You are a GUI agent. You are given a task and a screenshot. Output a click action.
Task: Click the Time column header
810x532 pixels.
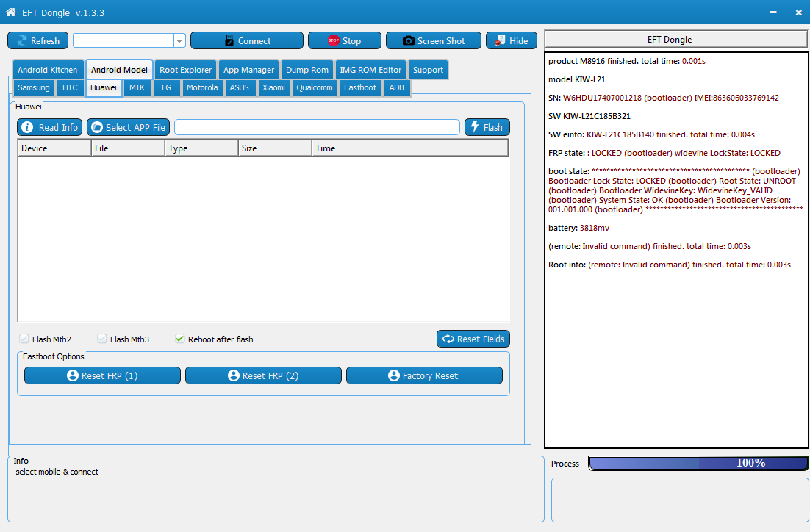tap(410, 148)
